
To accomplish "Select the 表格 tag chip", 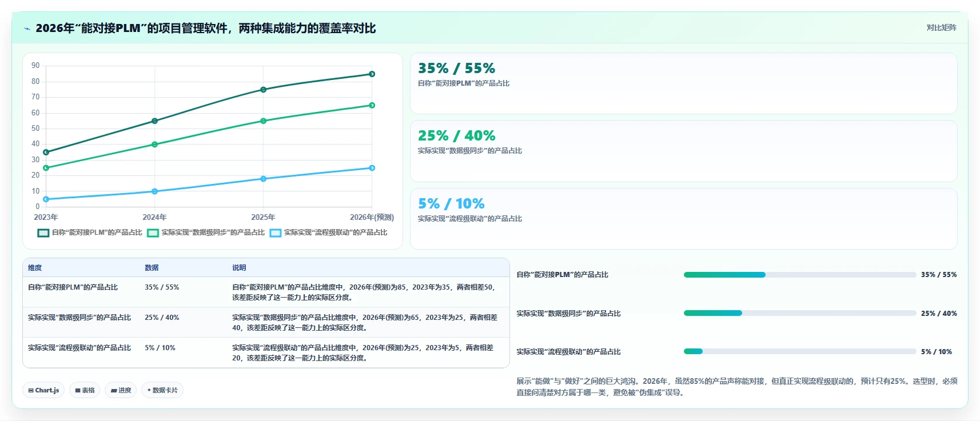I will click(85, 390).
